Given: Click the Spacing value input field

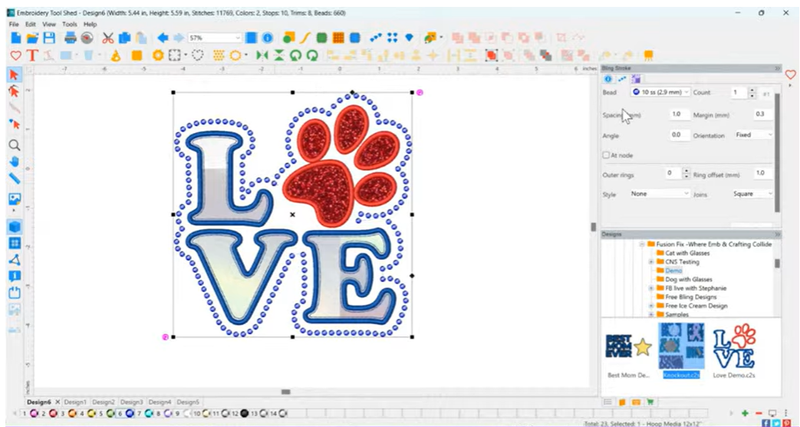Looking at the screenshot, I should (676, 114).
